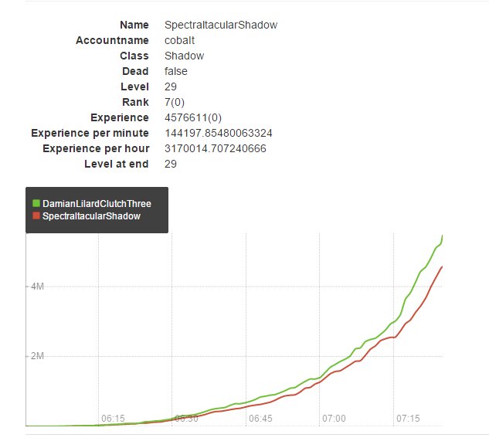The width and height of the screenshot is (489, 448).
Task: Click the 2M y-axis label
Action: (37, 356)
